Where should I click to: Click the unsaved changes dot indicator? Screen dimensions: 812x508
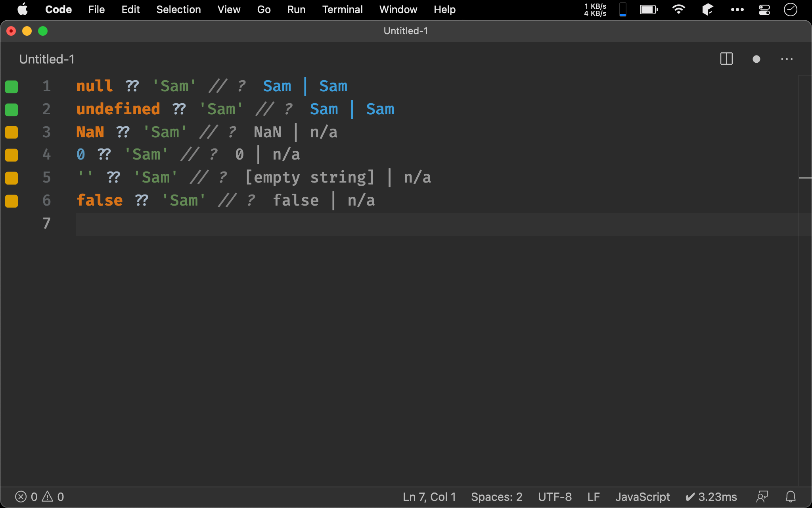point(756,59)
